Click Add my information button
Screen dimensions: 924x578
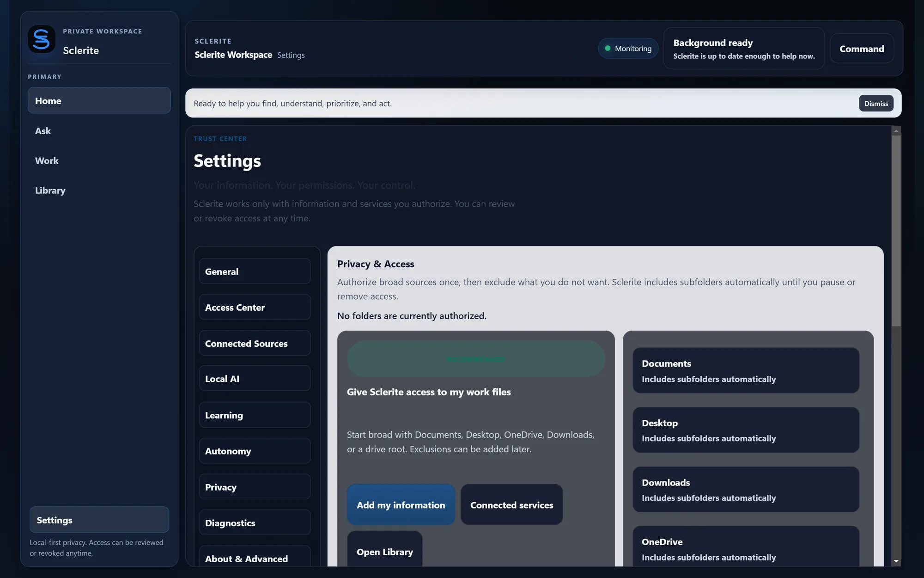click(401, 505)
